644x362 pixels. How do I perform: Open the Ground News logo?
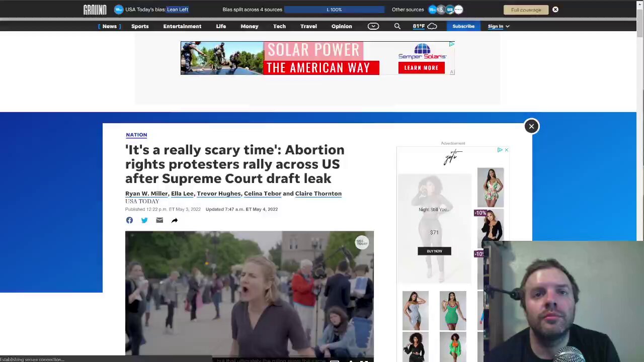click(95, 10)
